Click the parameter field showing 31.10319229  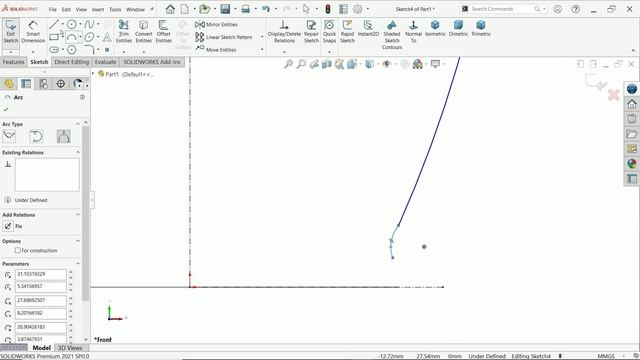click(40, 274)
